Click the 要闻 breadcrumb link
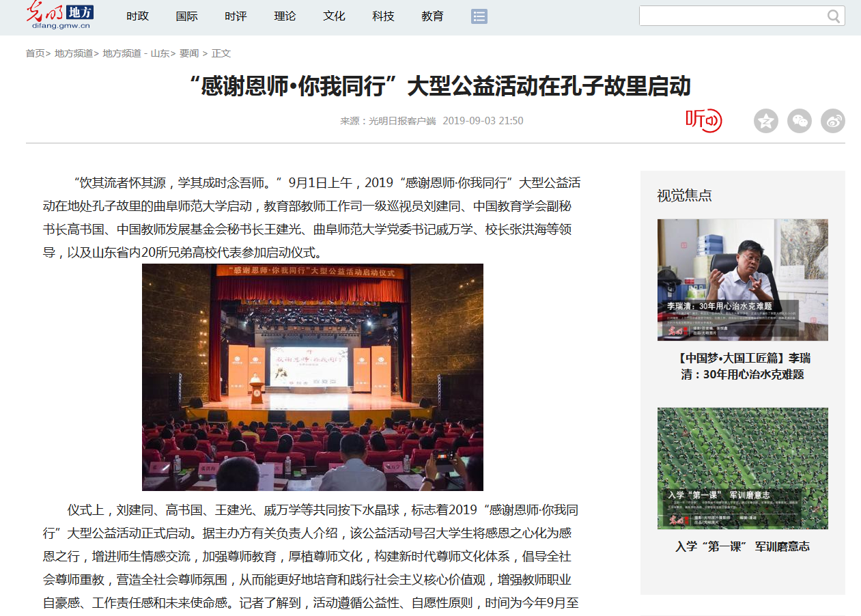Image resolution: width=861 pixels, height=616 pixels. click(189, 53)
